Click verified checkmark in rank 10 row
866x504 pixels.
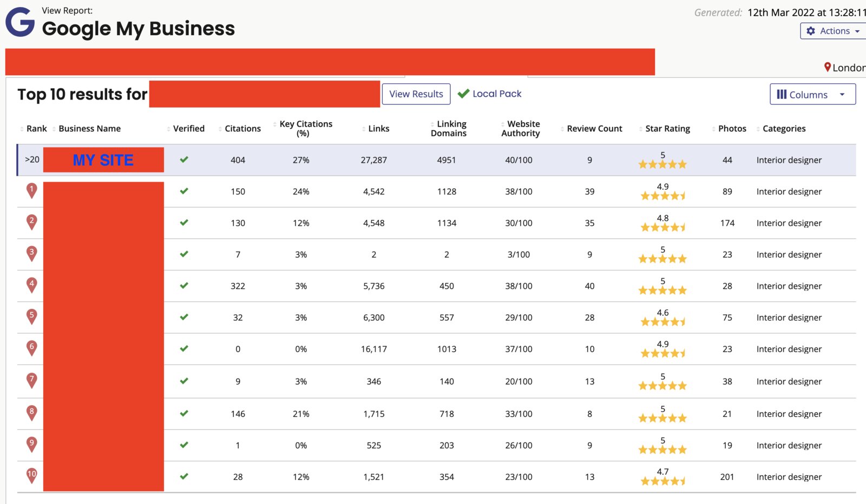coord(184,476)
